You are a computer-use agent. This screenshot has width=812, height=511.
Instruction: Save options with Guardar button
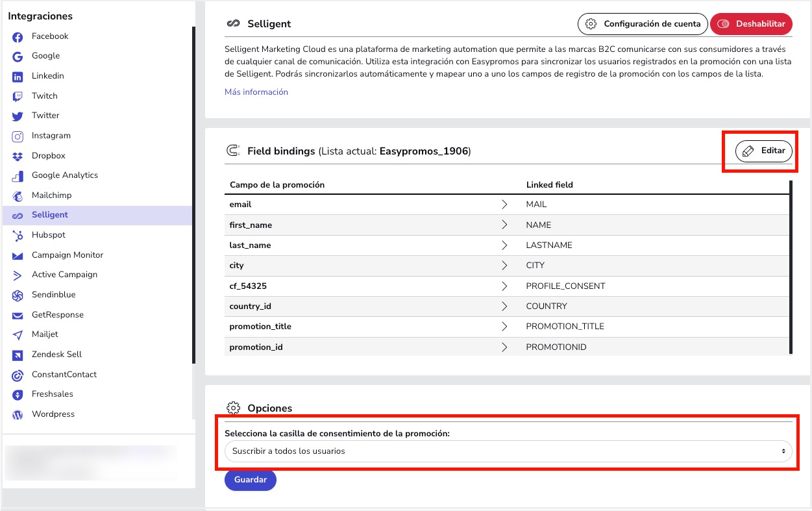coord(251,480)
